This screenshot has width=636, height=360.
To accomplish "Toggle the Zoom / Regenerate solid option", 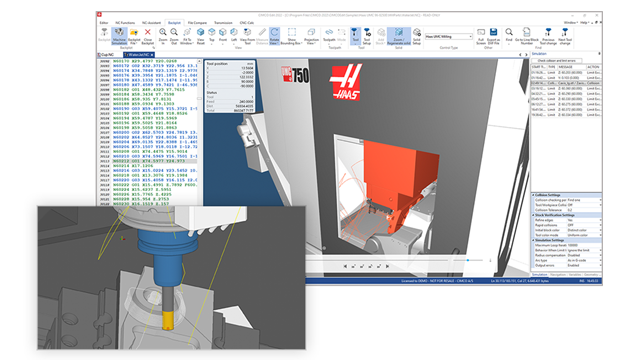I will tap(399, 36).
